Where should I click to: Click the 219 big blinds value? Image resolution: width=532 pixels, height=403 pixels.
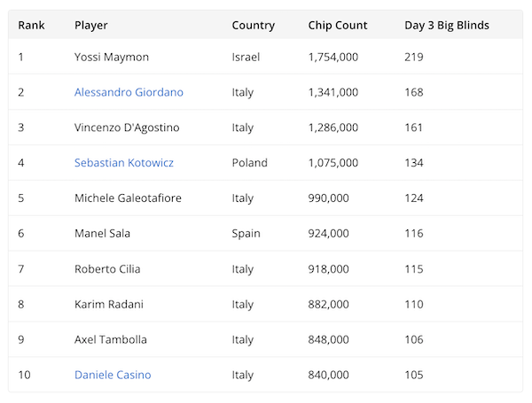point(414,57)
